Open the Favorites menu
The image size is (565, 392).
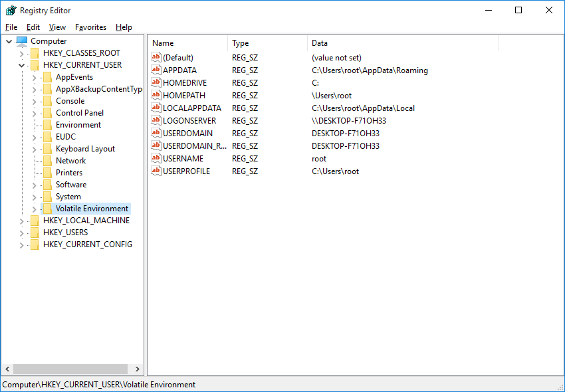point(90,27)
